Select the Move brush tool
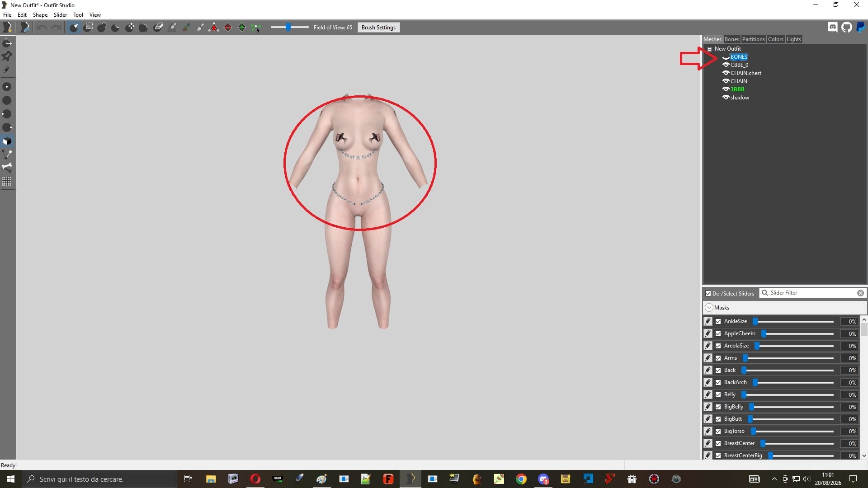 tap(130, 28)
